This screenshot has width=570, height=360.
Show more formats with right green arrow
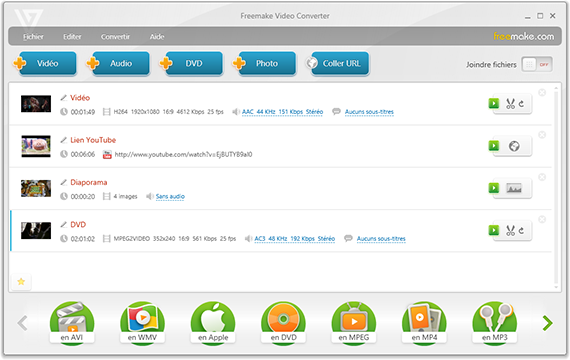[x=547, y=323]
